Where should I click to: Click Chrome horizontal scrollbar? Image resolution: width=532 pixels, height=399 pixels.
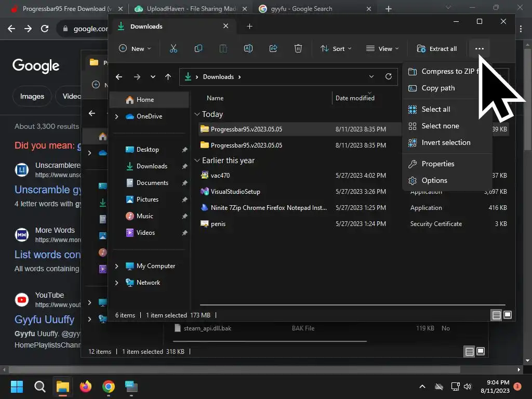234,369
